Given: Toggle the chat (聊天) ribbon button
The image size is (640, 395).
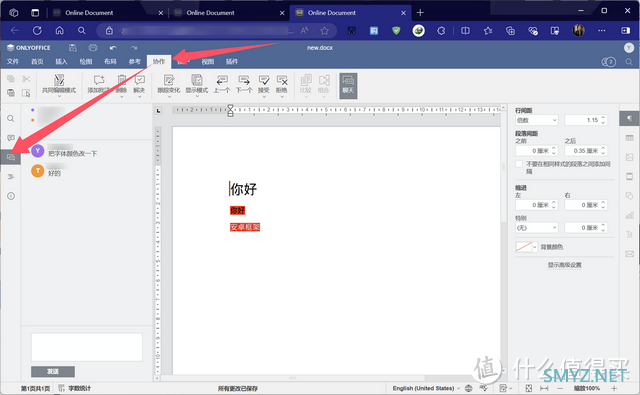Looking at the screenshot, I should pos(348,86).
